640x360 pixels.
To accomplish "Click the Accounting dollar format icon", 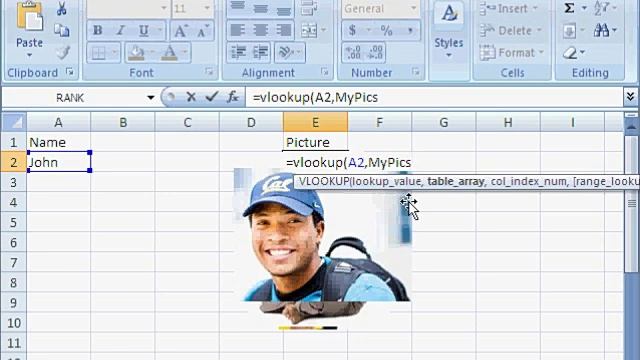I will click(352, 30).
